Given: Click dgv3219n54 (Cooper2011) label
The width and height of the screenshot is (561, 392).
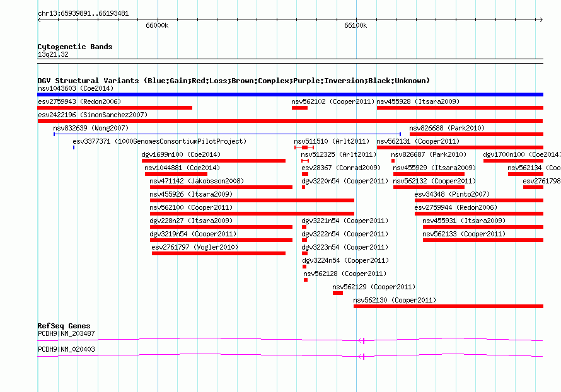Looking at the screenshot, I should (194, 234).
